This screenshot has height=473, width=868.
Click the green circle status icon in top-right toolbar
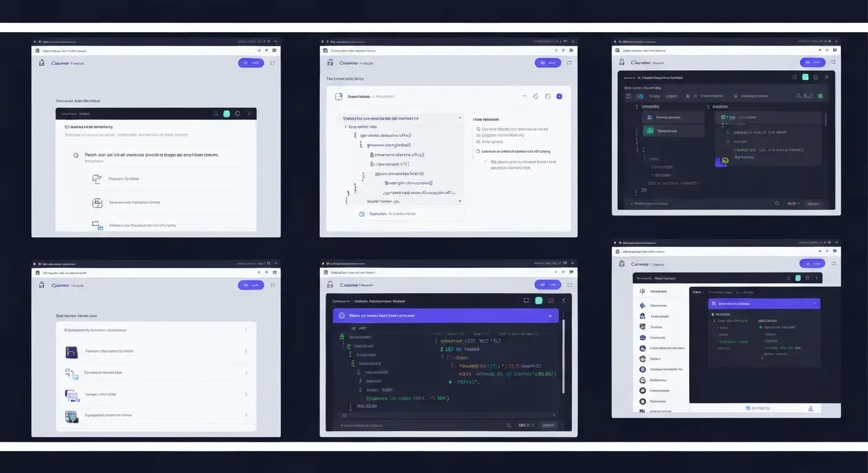point(820,96)
